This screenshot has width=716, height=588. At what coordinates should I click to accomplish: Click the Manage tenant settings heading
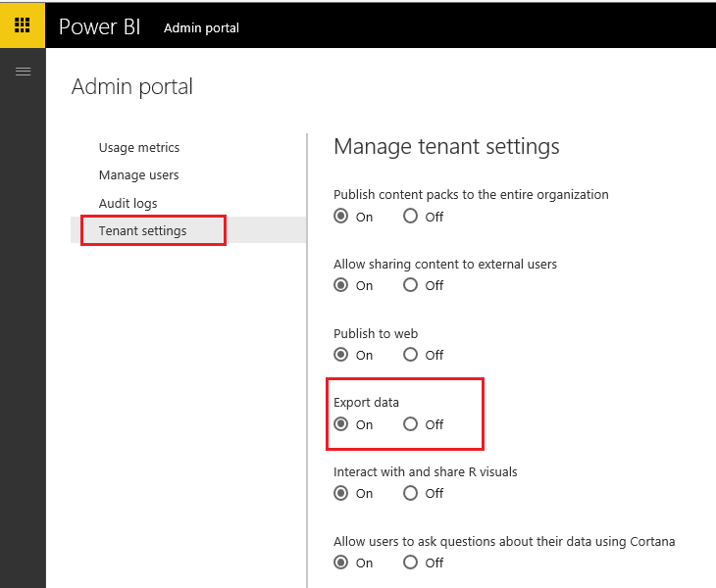(x=446, y=147)
